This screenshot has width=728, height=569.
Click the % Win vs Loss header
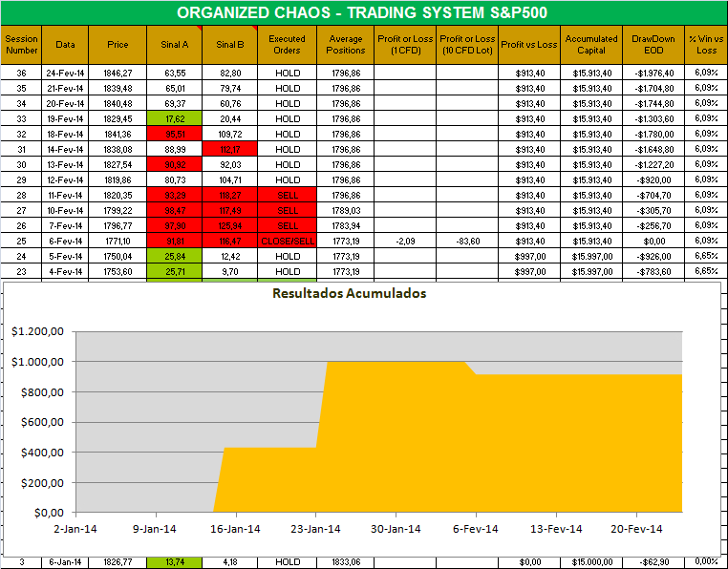706,45
